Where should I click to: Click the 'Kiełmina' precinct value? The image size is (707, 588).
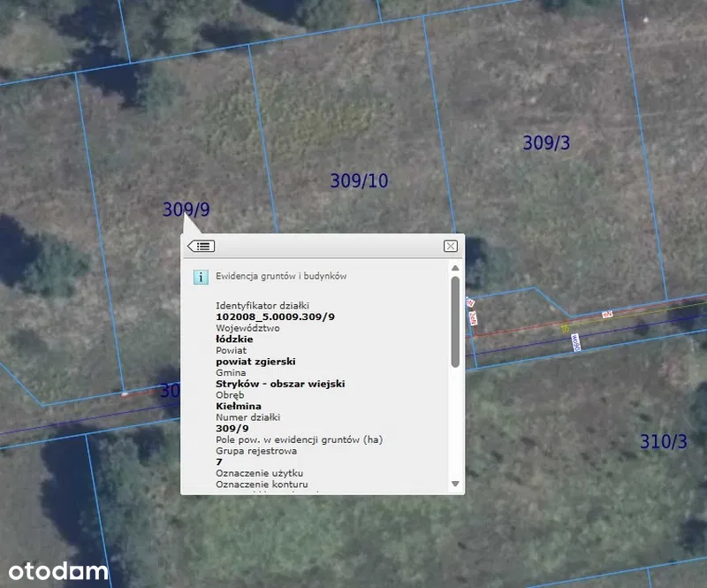coord(238,407)
